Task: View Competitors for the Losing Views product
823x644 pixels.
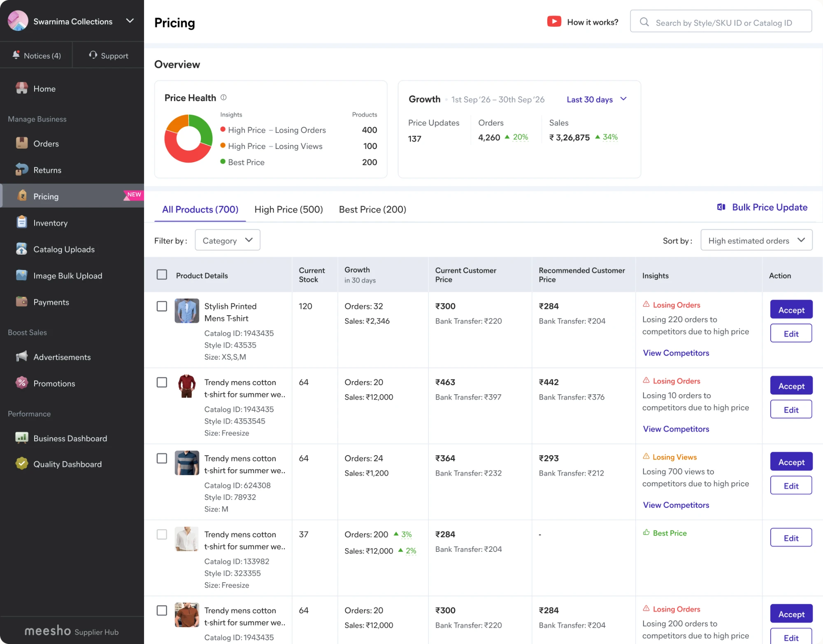Action: click(676, 505)
